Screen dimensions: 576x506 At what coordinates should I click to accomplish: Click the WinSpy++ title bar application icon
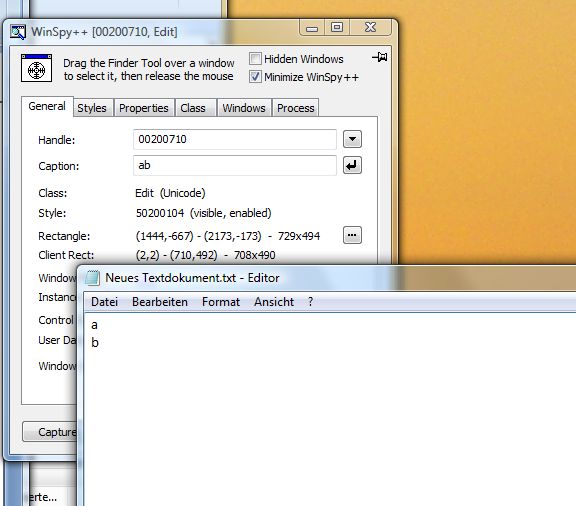click(18, 32)
